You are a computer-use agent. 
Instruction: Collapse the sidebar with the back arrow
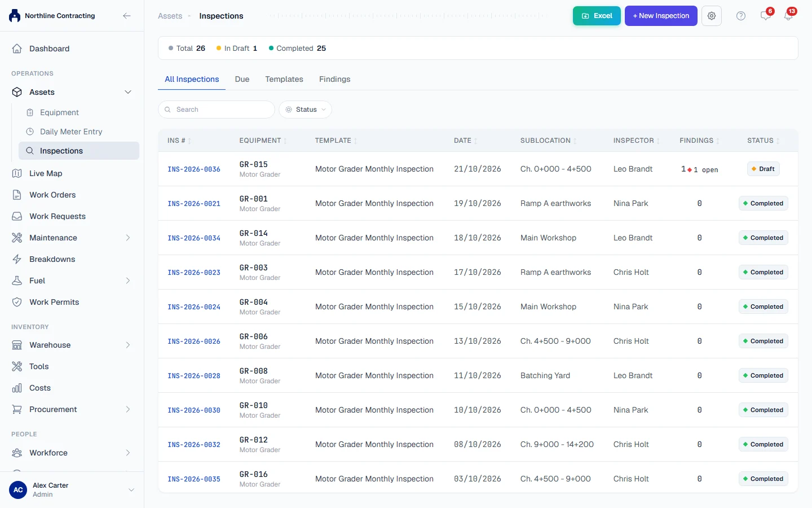click(127, 16)
